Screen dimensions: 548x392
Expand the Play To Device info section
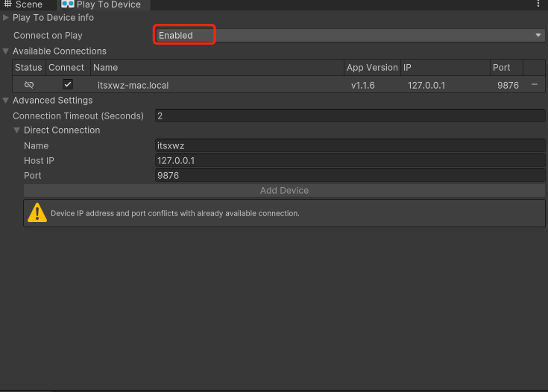tap(7, 17)
